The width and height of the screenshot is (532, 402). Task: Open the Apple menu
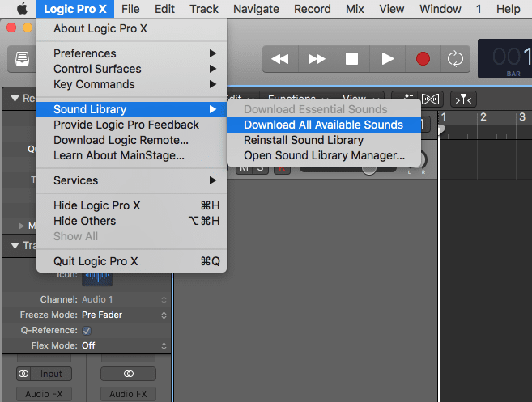22,9
